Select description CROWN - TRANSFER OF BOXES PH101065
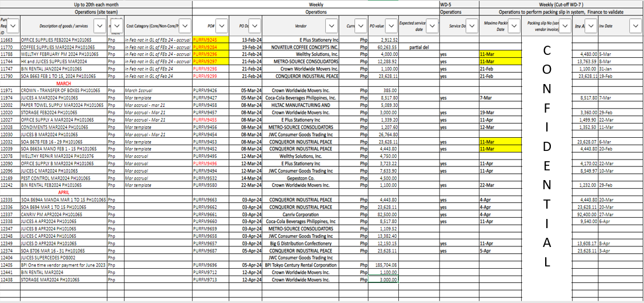The height and width of the screenshot is (303, 644). point(63,90)
